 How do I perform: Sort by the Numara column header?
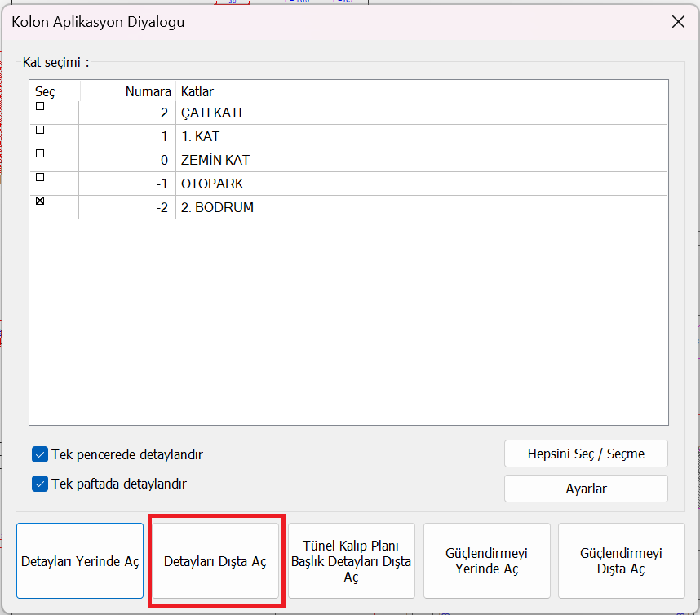[x=127, y=91]
